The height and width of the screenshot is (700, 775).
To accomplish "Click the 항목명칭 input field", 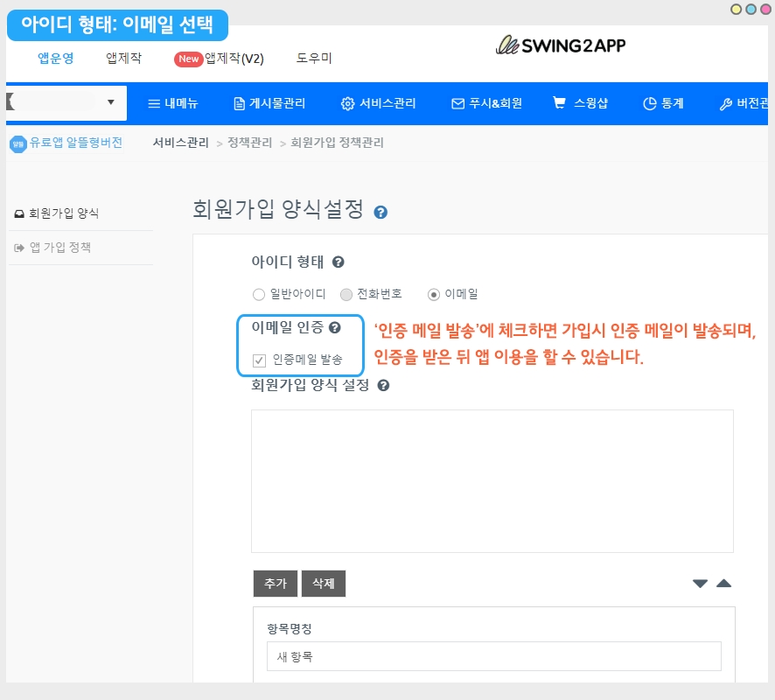I will tap(493, 656).
